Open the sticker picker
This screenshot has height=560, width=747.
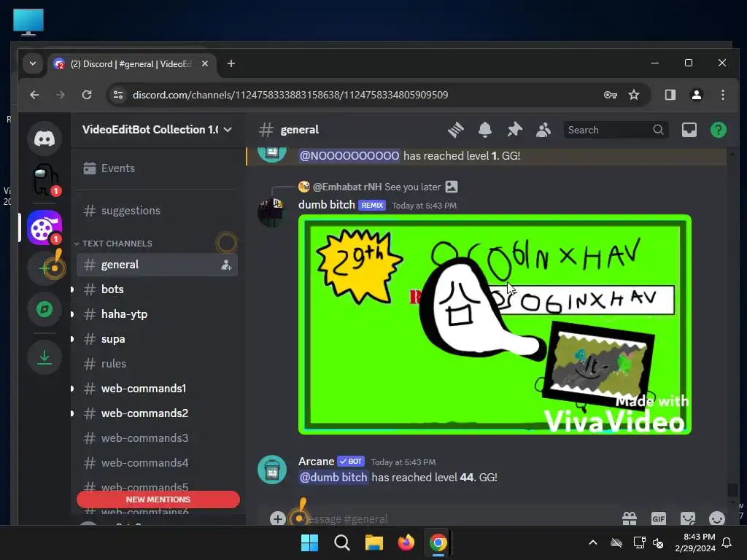click(687, 518)
